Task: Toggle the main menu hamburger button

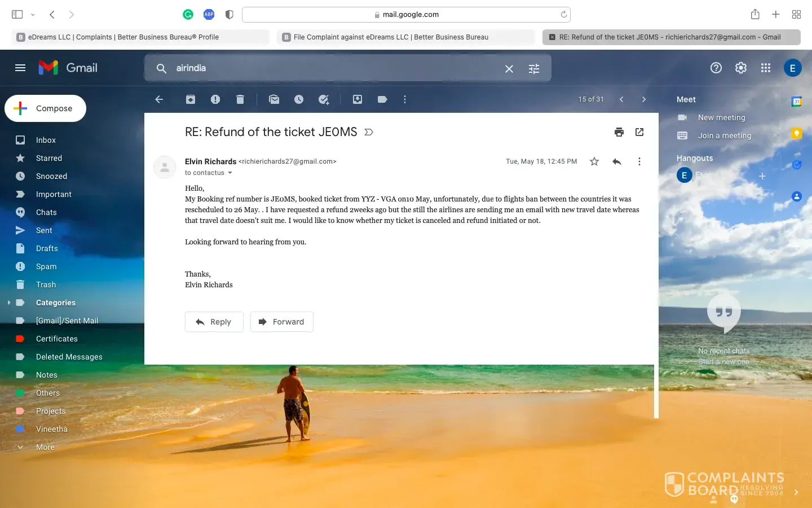Action: (20, 68)
